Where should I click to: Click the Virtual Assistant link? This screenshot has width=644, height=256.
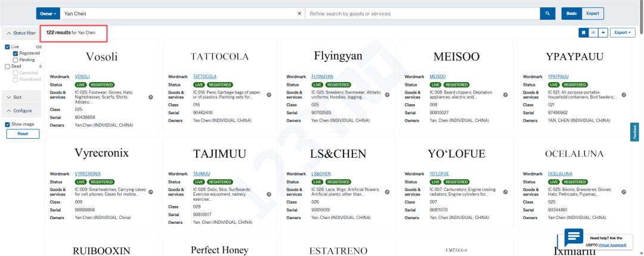pos(612,245)
